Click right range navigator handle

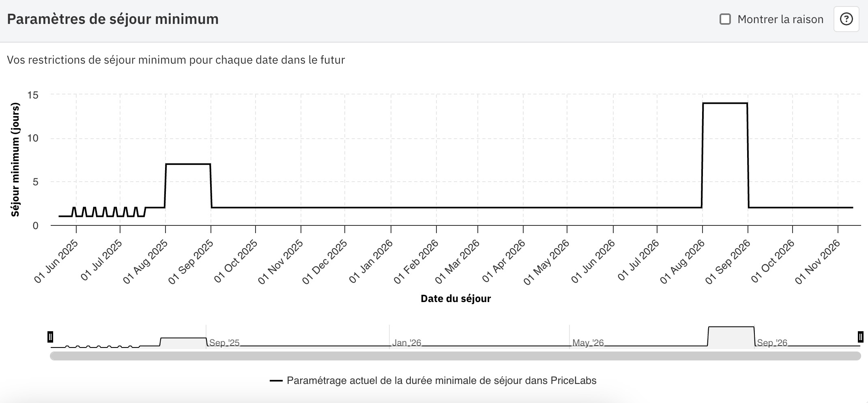click(860, 337)
